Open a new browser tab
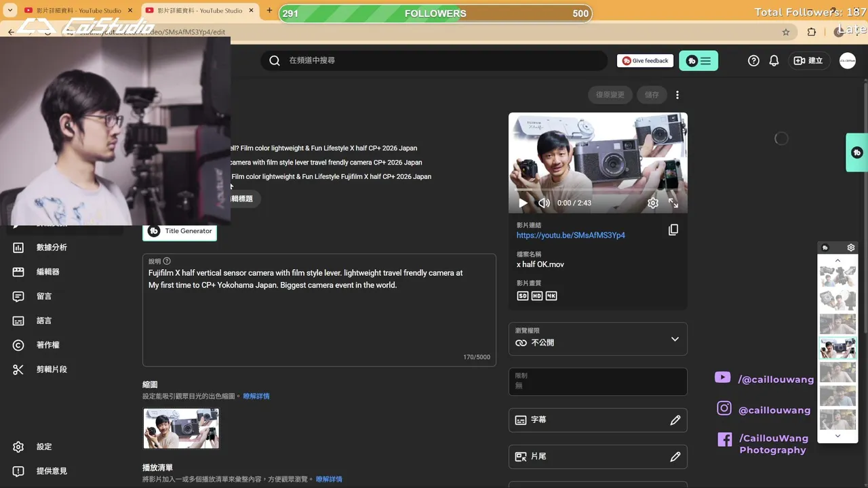This screenshot has height=488, width=868. (269, 10)
